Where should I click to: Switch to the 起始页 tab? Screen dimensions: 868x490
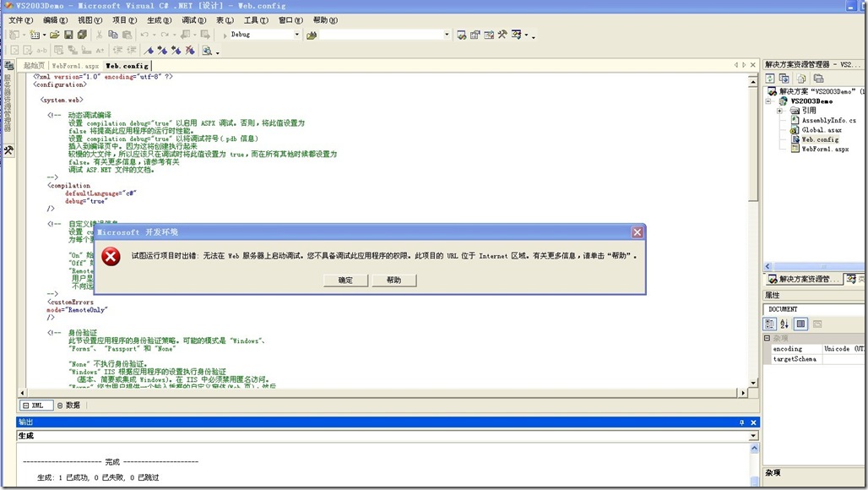34,65
